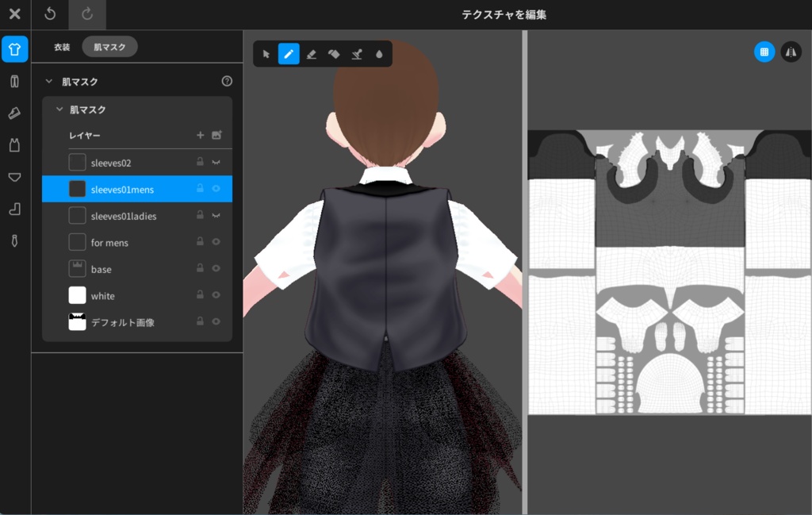
Task: Click the sleeves02 layer thumbnail
Action: coord(77,162)
